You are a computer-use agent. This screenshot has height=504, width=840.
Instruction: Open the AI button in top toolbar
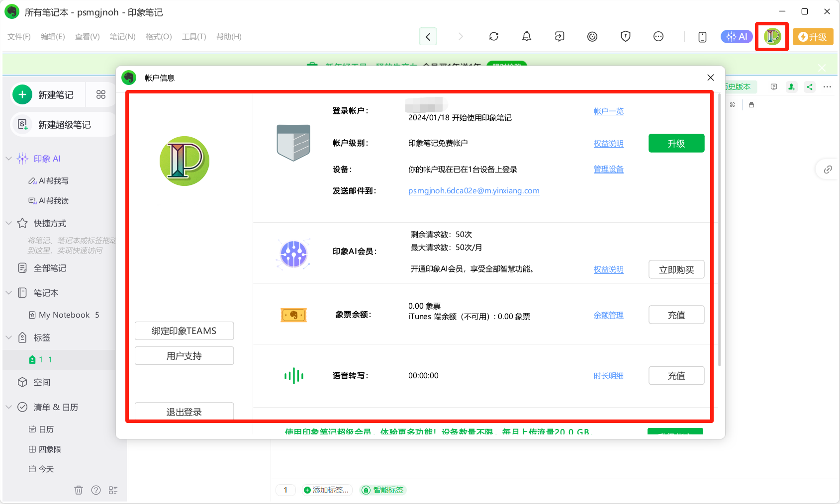tap(737, 36)
